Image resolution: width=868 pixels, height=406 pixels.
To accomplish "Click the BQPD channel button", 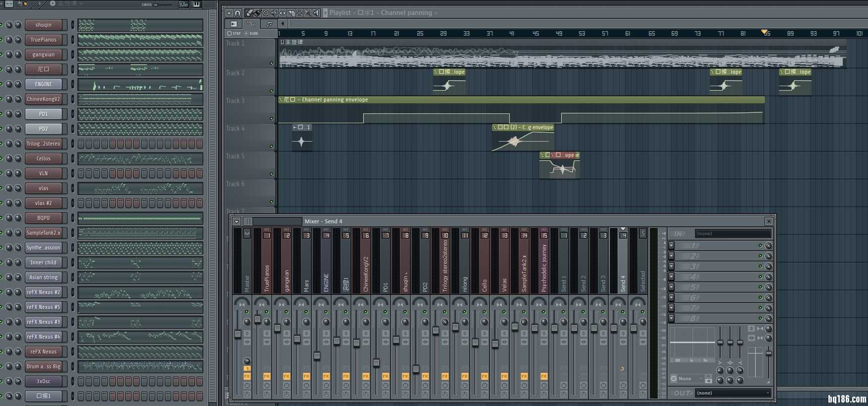I will click(x=44, y=218).
